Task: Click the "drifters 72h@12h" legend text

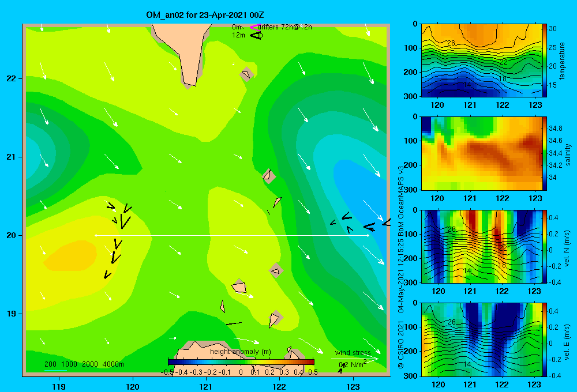Action: pyautogui.click(x=284, y=27)
